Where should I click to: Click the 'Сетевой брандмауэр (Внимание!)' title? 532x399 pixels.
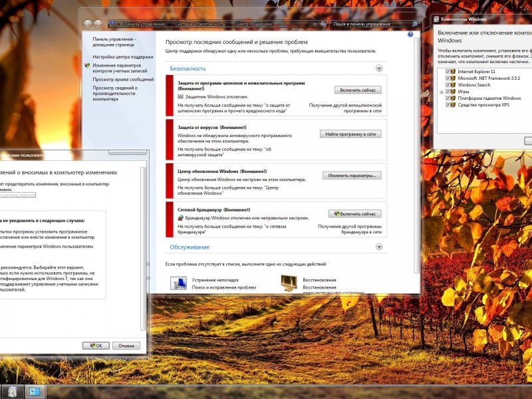click(213, 209)
